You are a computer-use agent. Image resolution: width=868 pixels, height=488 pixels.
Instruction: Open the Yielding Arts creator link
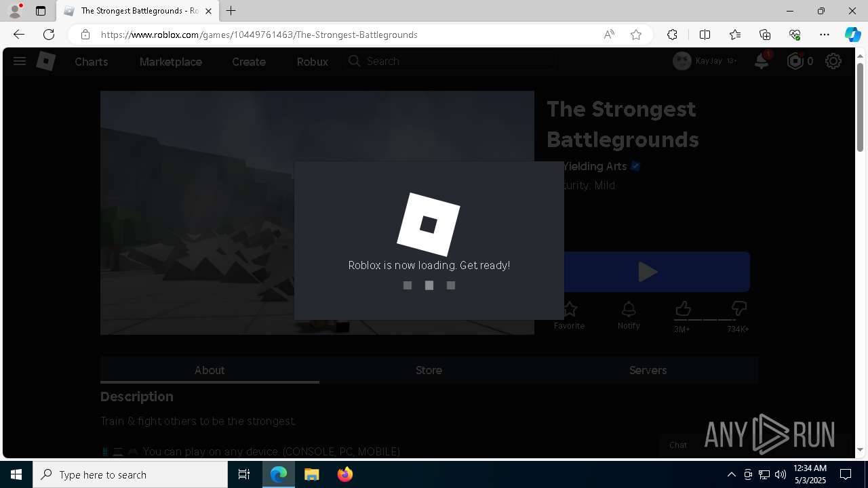593,166
